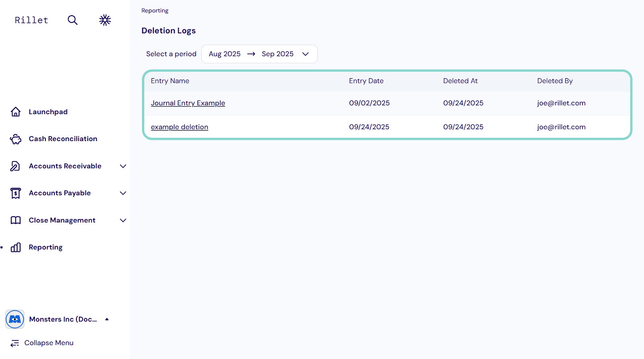The image size is (644, 359).
Task: Click the snowflake assistant icon
Action: pyautogui.click(x=105, y=20)
